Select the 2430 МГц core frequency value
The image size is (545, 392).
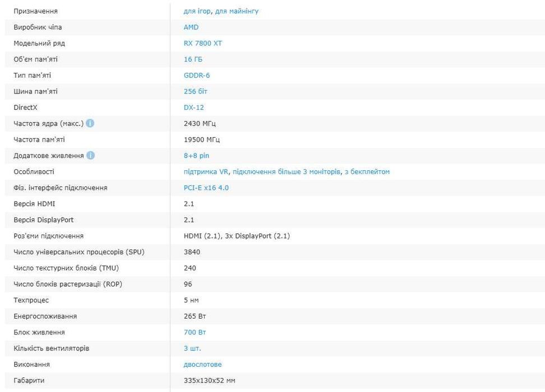(x=200, y=124)
